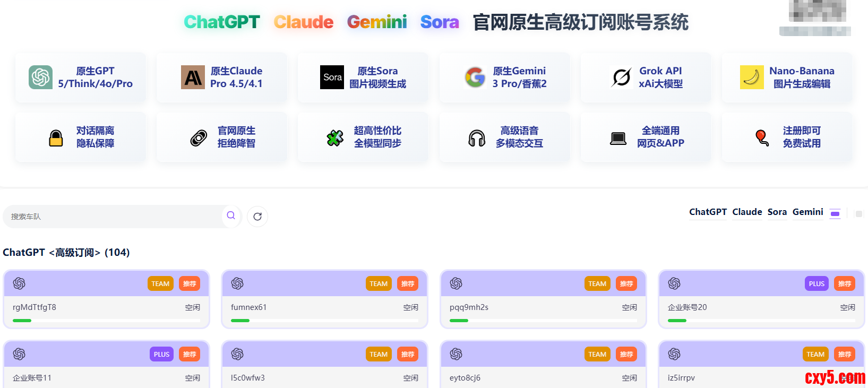The width and height of the screenshot is (868, 388).
Task: Click the 超高性价比 全模型同步 feature card
Action: 363,137
